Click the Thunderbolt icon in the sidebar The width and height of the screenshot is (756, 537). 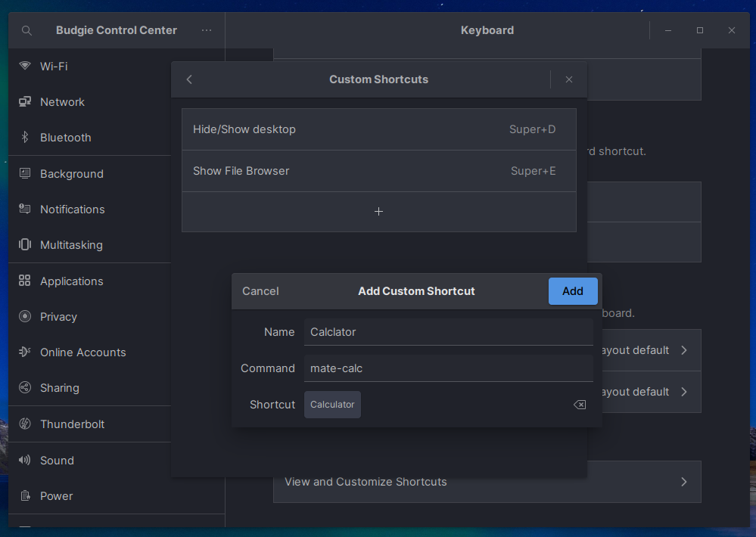tap(25, 424)
